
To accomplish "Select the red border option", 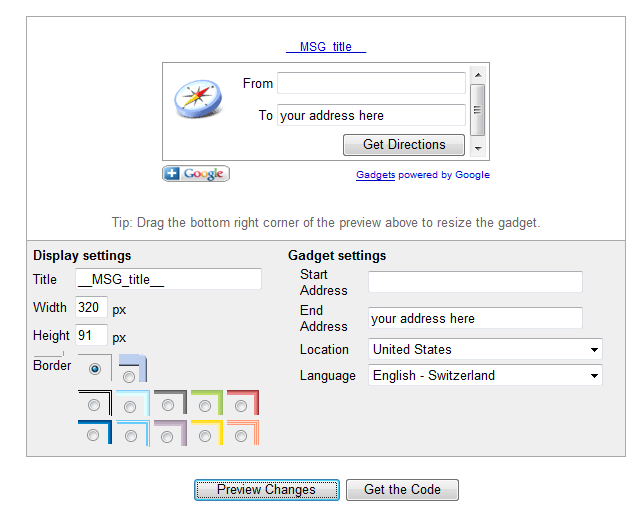I will (241, 406).
